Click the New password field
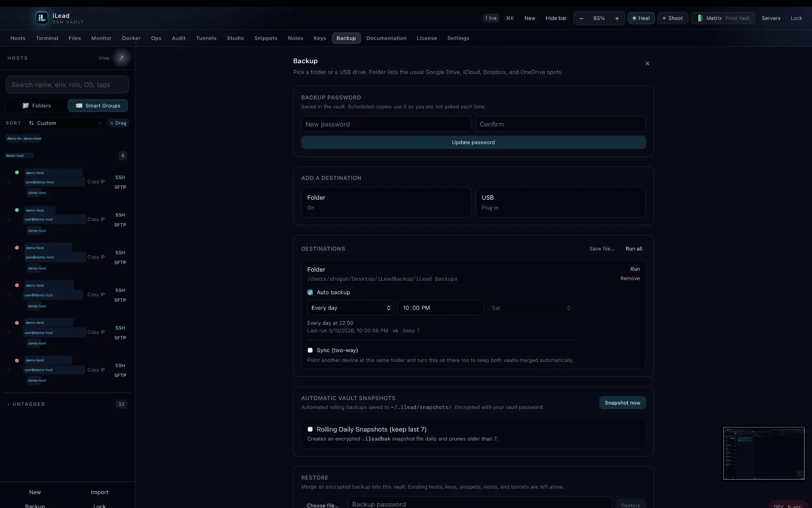812x508 pixels. 386,124
